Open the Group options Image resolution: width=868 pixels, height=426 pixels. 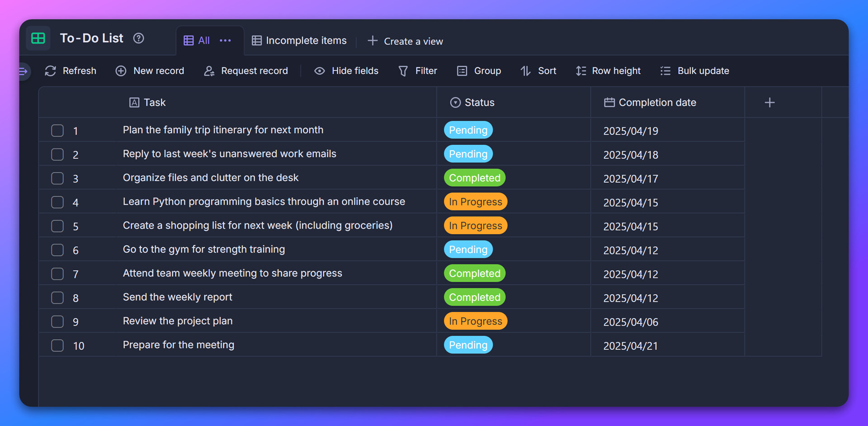(479, 71)
